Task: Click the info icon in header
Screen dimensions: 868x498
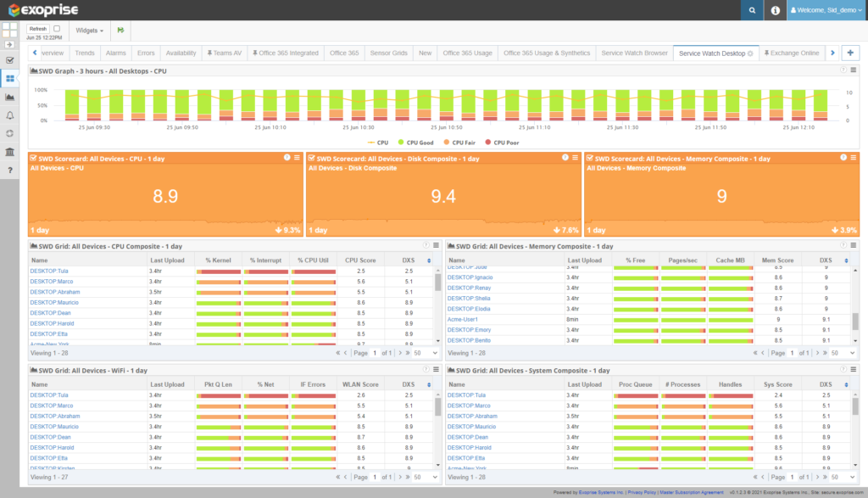Action: (776, 10)
